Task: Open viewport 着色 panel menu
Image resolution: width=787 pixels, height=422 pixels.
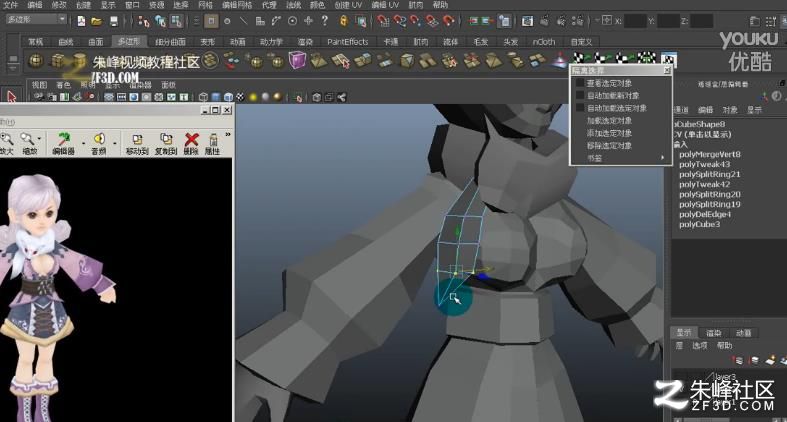Action: (x=63, y=85)
